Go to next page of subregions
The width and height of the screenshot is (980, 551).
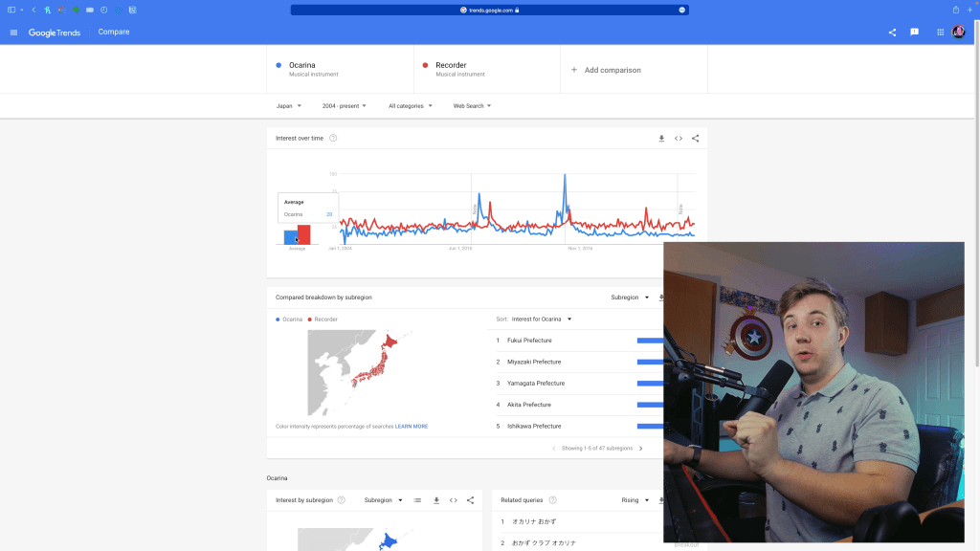641,449
